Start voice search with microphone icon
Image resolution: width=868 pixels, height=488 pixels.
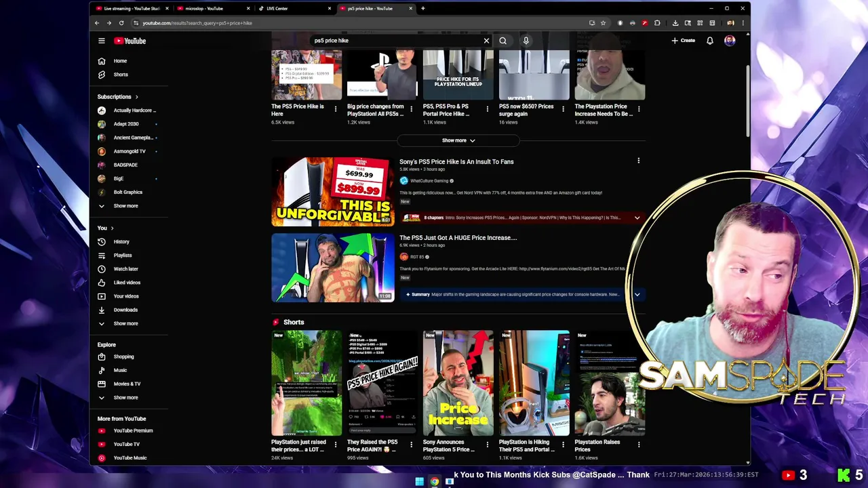pos(526,41)
